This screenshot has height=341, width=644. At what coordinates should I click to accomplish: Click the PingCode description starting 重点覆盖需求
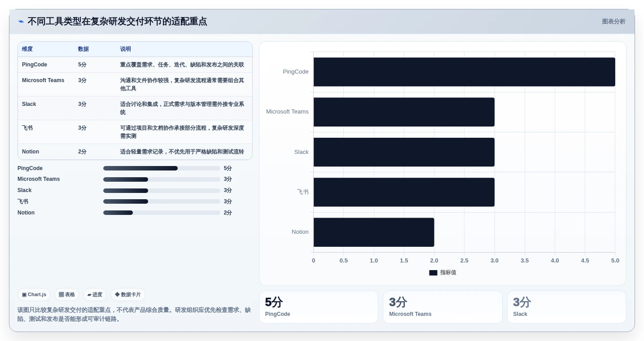click(x=182, y=65)
